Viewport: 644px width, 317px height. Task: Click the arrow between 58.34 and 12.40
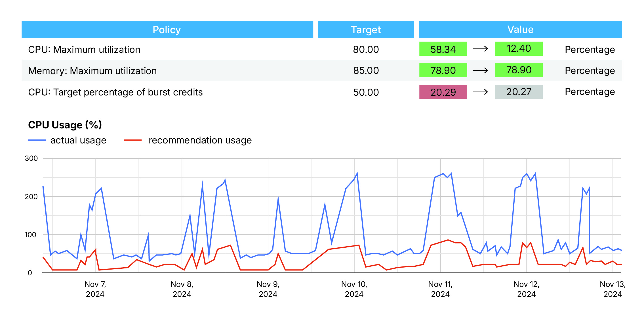(x=480, y=49)
